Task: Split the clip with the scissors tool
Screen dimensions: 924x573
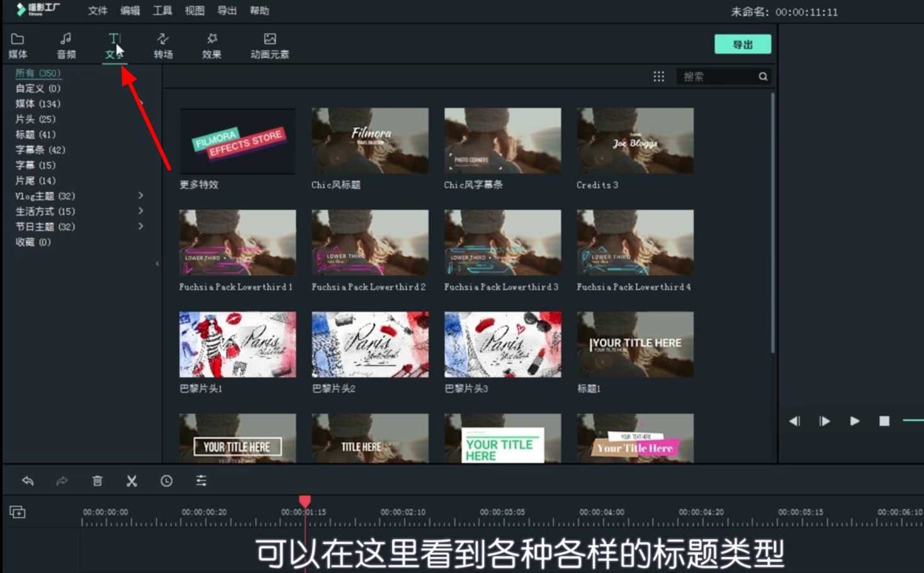Action: click(132, 480)
